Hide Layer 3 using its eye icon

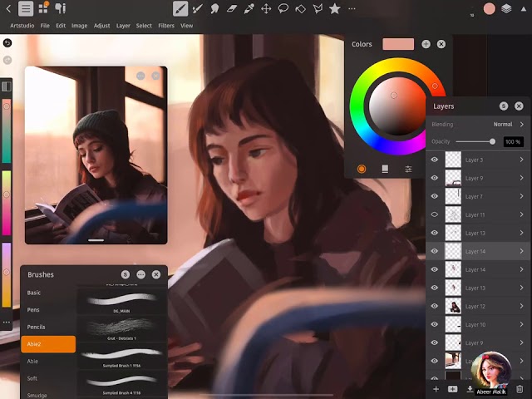(x=434, y=160)
